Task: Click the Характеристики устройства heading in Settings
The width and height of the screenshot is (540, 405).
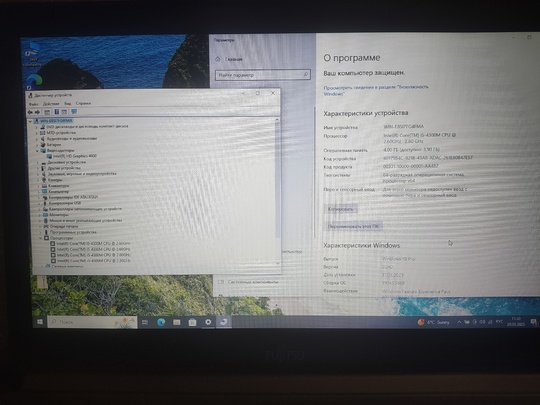Action: click(366, 113)
